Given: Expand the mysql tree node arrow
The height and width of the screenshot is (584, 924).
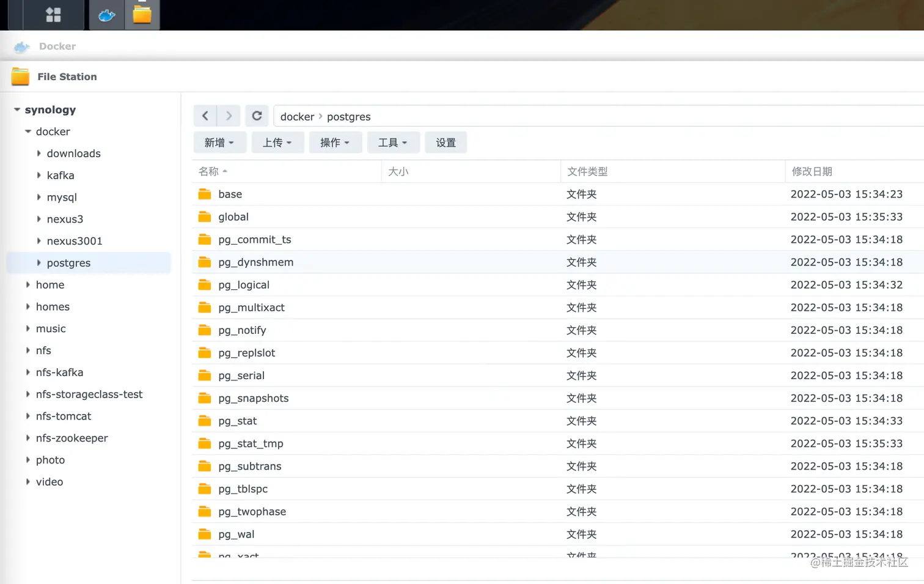Looking at the screenshot, I should point(39,198).
